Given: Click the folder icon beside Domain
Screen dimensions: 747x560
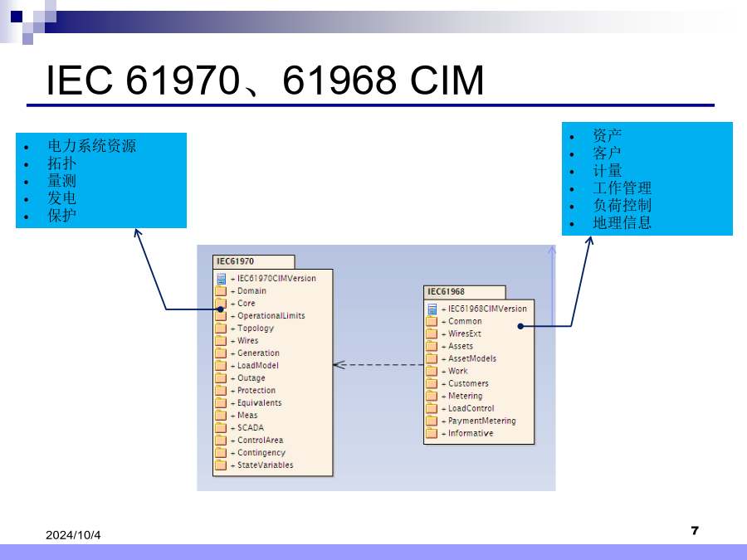Looking at the screenshot, I should 221,291.
